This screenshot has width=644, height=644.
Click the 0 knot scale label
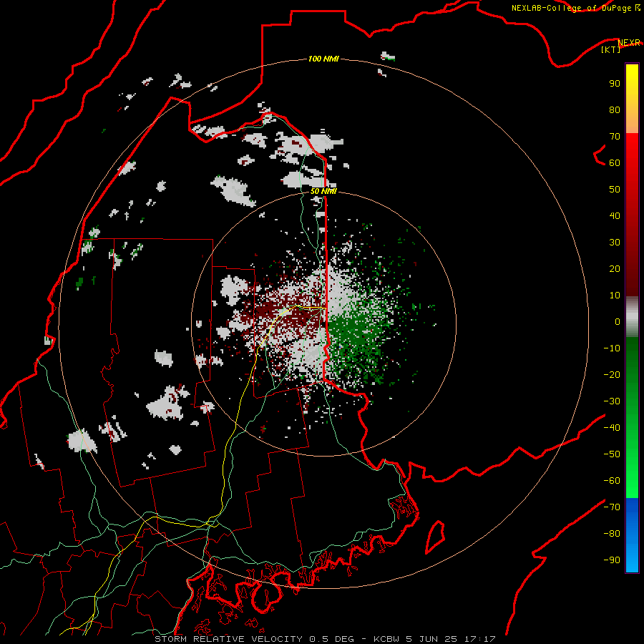[x=618, y=321]
